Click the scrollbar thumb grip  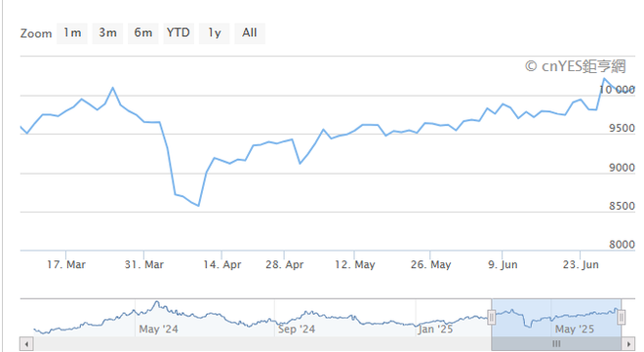pyautogui.click(x=556, y=344)
